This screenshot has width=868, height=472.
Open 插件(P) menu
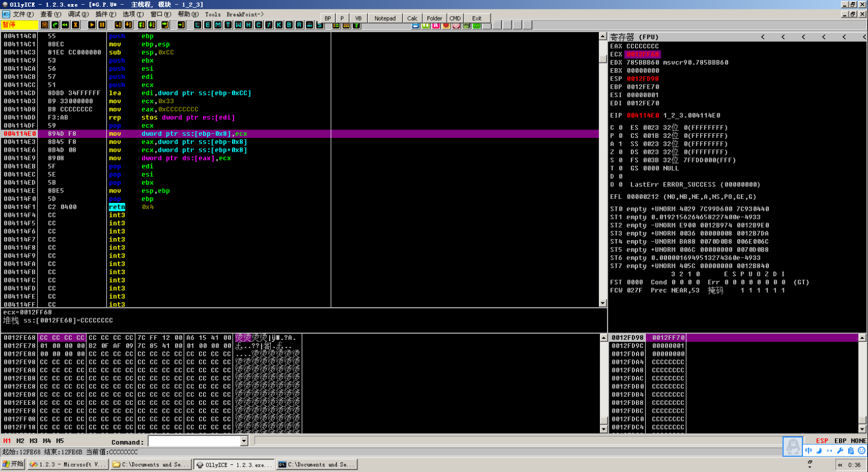tap(105, 14)
